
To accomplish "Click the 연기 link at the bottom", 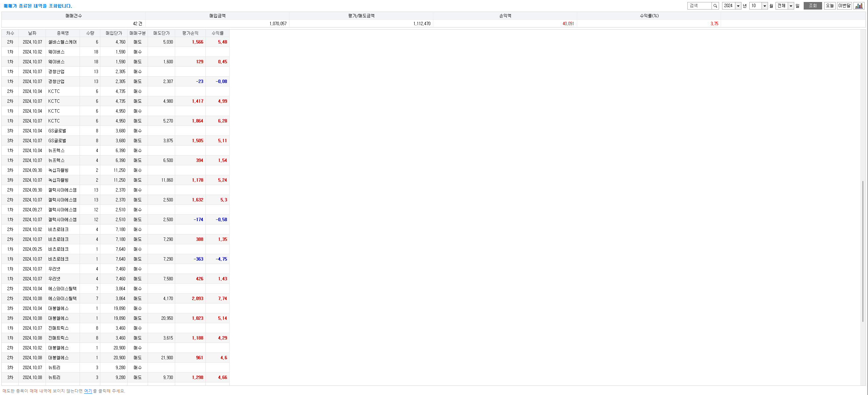I will click(88, 391).
